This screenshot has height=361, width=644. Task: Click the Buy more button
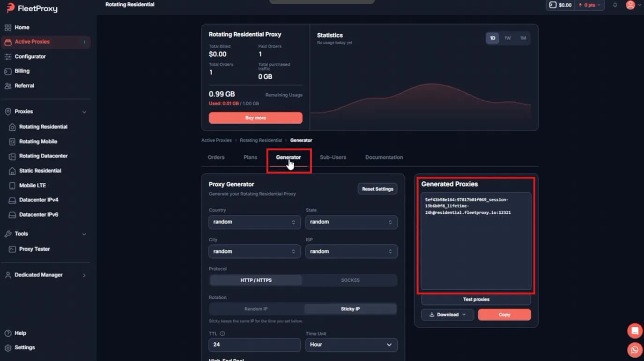(x=256, y=118)
